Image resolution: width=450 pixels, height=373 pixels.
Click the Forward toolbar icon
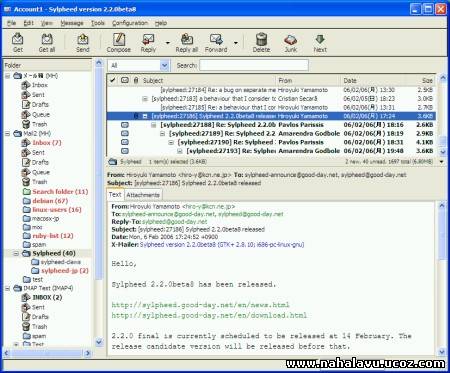[x=216, y=43]
